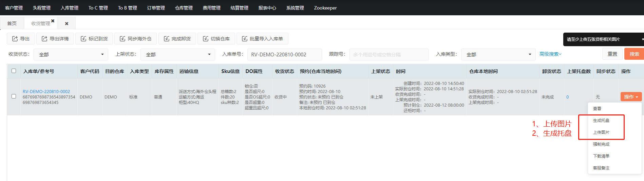This screenshot has height=181, width=644.
Task: Open the 系统管理 menu
Action: [295, 8]
